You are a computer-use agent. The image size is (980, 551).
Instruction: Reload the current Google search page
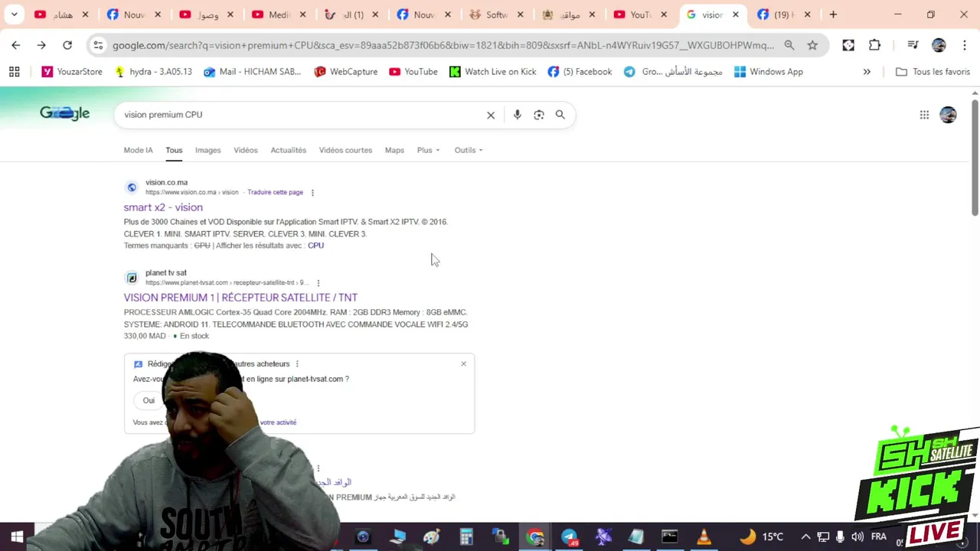(67, 45)
